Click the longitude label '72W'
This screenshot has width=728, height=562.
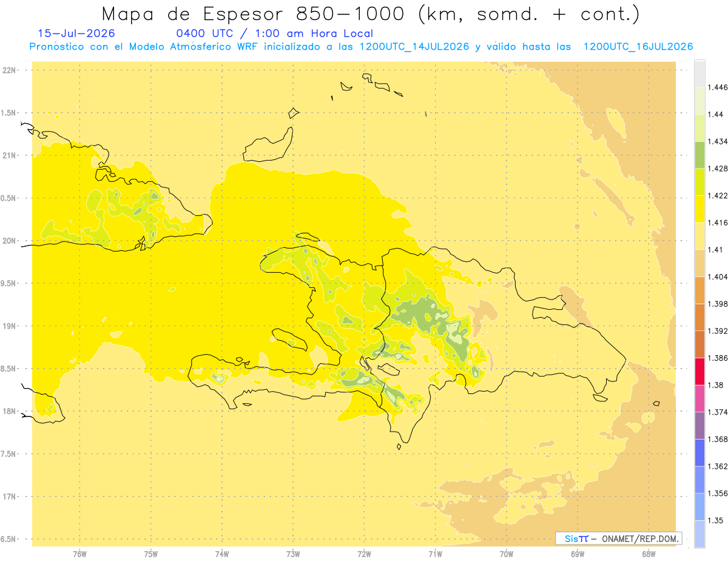(x=364, y=554)
